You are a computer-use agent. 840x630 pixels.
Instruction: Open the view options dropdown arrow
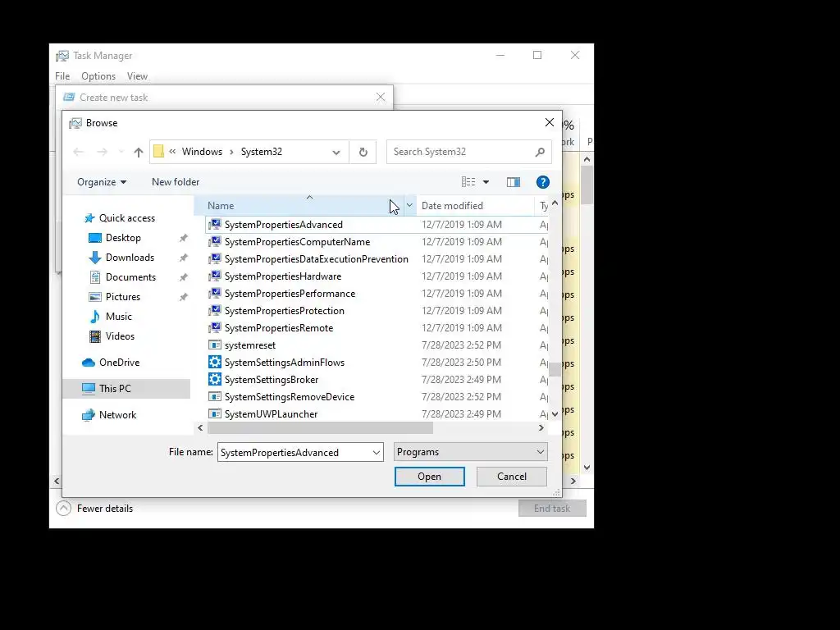tap(486, 182)
